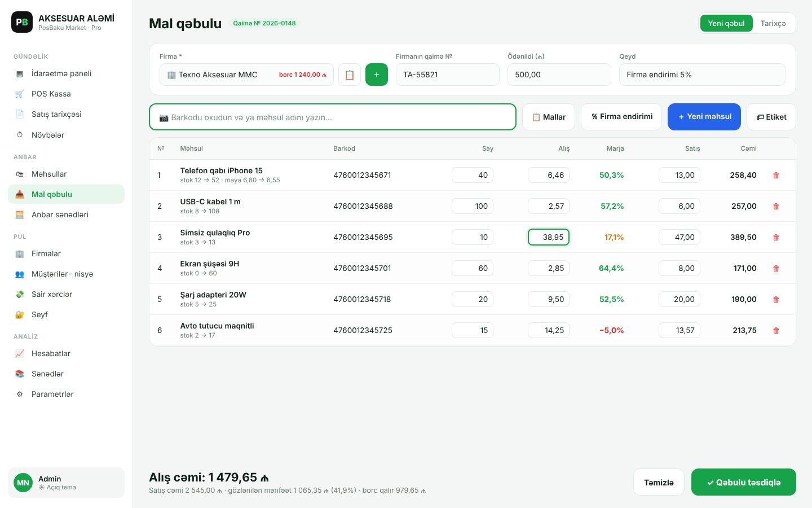Add a new firm with the green plus button
Screen dimensions: 812x508
pyautogui.click(x=377, y=75)
